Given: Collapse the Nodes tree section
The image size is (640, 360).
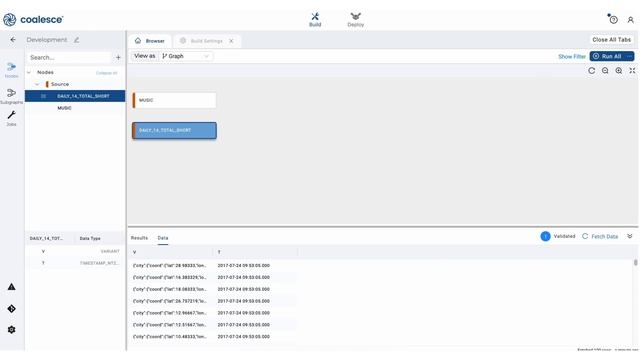Looking at the screenshot, I should 29,72.
